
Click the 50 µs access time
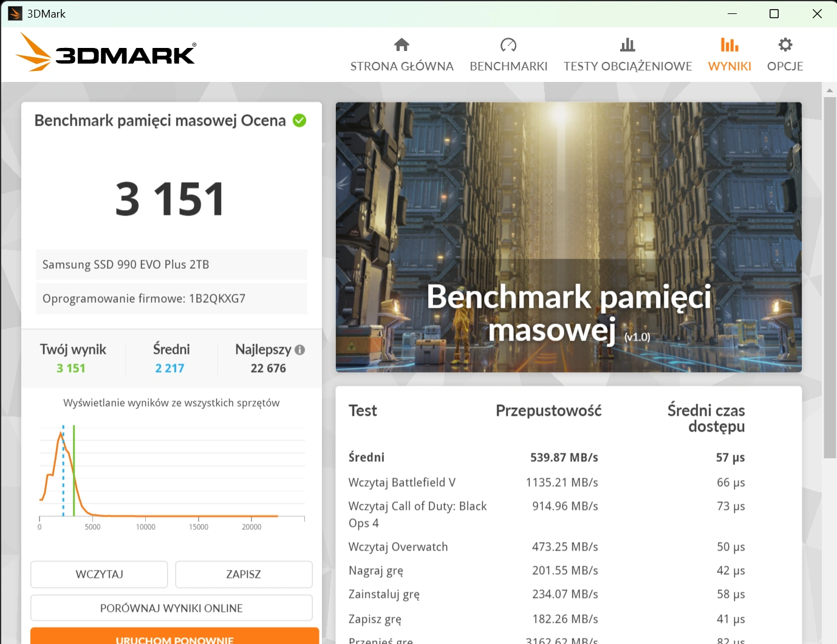coord(731,547)
